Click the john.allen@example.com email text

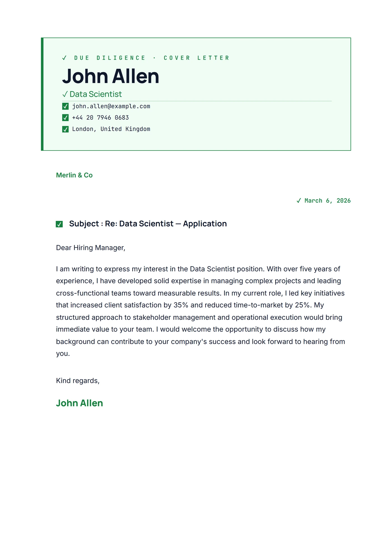111,107
